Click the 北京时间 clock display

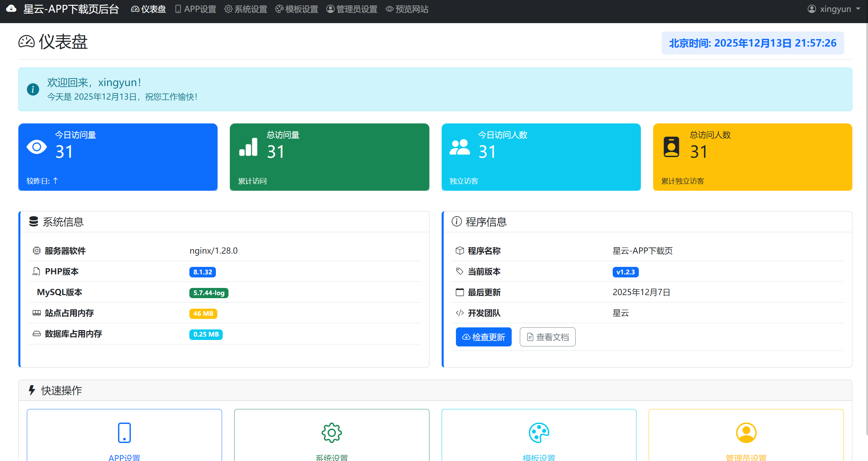click(752, 43)
